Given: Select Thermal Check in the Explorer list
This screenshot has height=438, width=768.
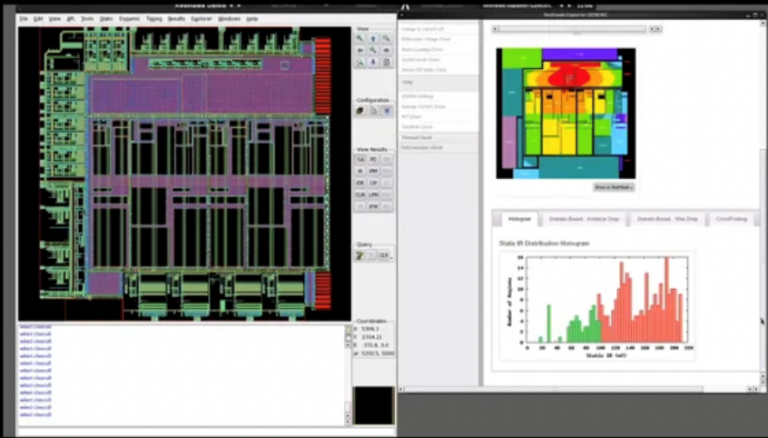Looking at the screenshot, I should click(x=417, y=138).
